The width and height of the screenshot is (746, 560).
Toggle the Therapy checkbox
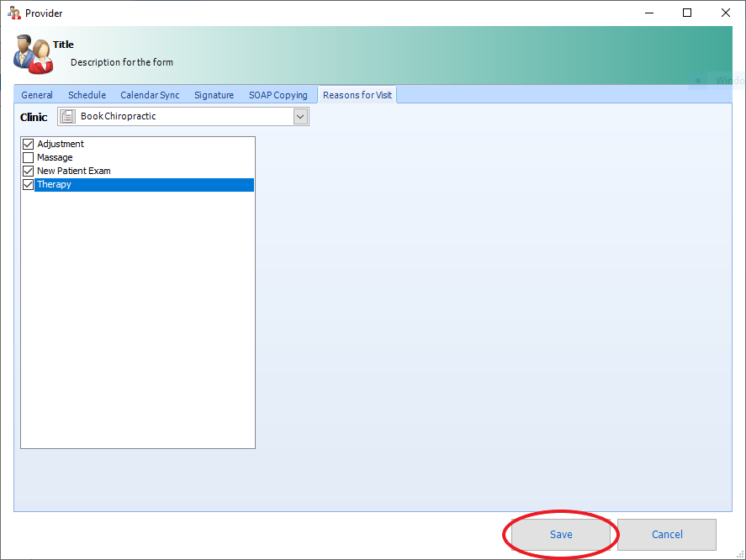click(28, 185)
